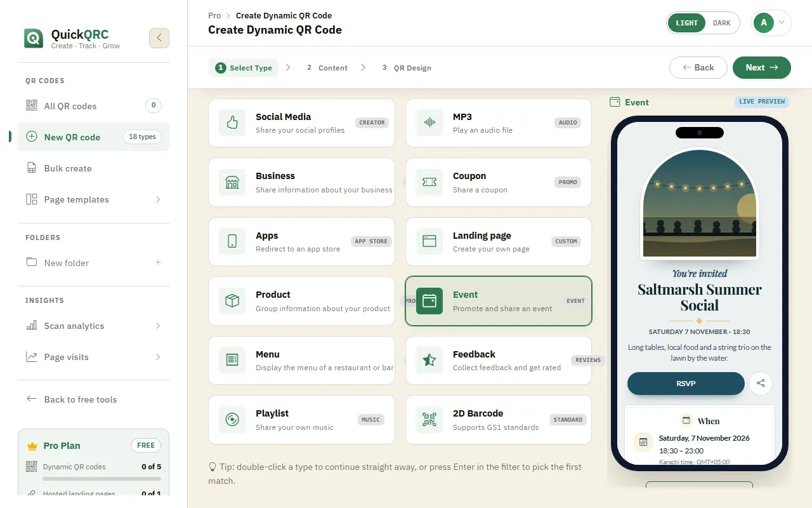Select step 1 Select Type
This screenshot has height=508, width=812.
pyautogui.click(x=244, y=68)
